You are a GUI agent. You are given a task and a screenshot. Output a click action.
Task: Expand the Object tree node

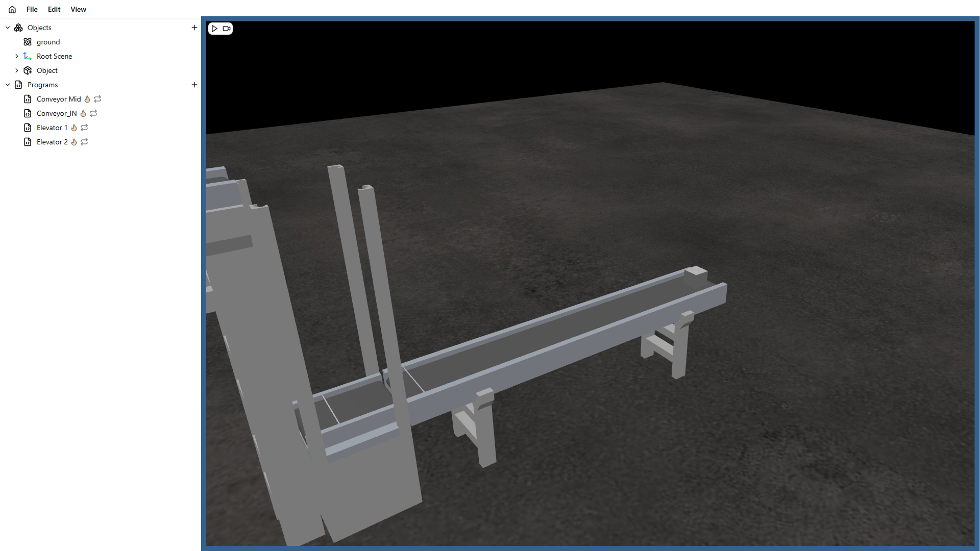pos(17,70)
